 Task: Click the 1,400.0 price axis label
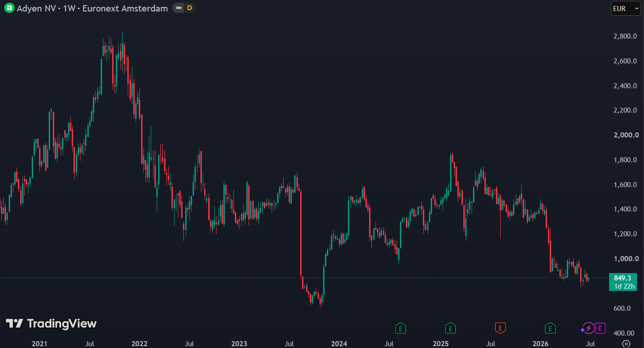[x=625, y=209]
